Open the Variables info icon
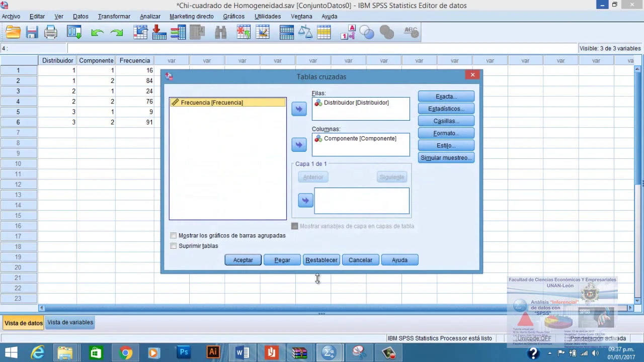 coord(178,33)
